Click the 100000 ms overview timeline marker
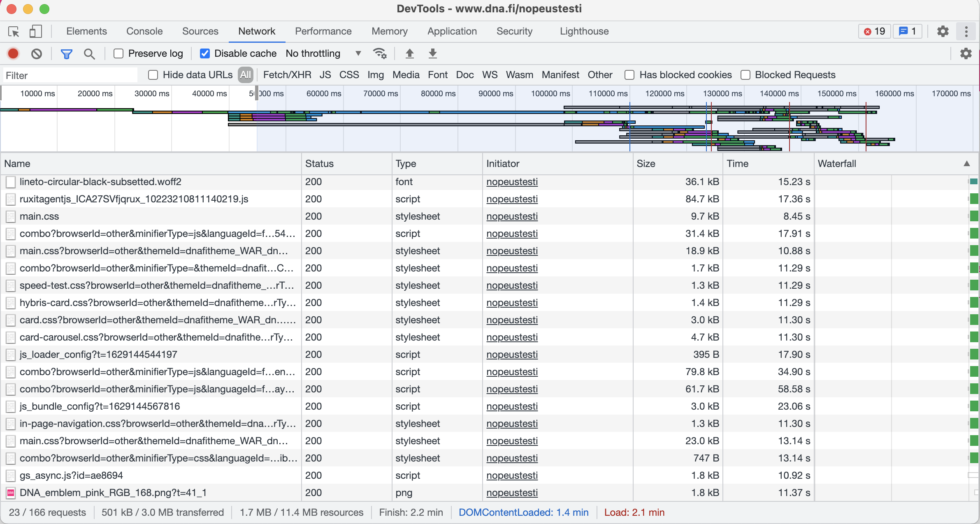 tap(550, 93)
